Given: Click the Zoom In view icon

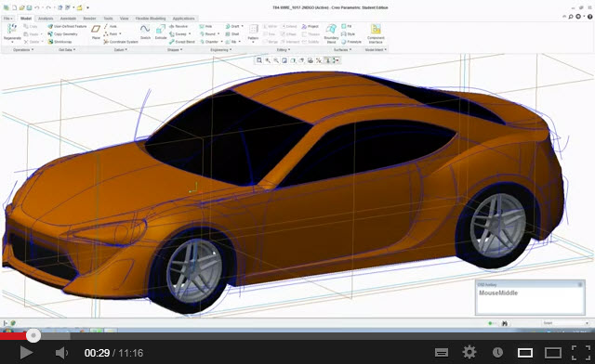Looking at the screenshot, I should [x=268, y=60].
